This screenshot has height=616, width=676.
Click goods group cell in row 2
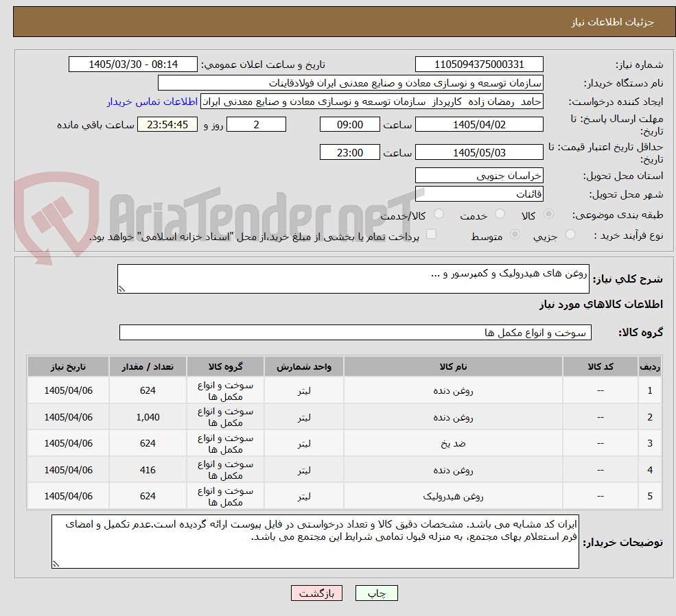tap(226, 418)
